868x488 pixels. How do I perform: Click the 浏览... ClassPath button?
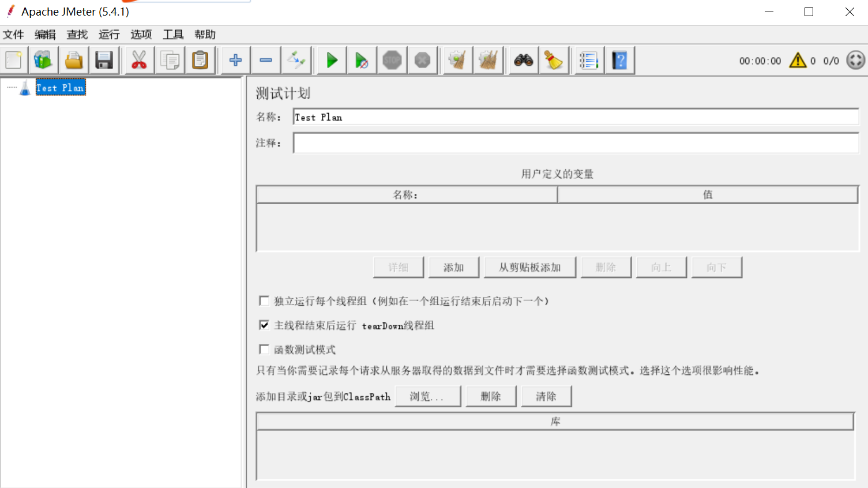point(427,396)
